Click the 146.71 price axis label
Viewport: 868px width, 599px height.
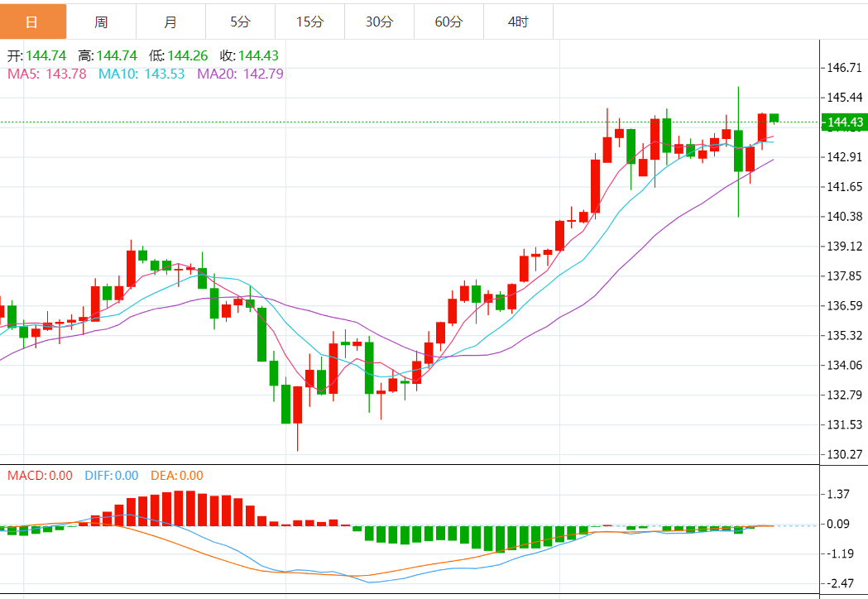(x=844, y=68)
